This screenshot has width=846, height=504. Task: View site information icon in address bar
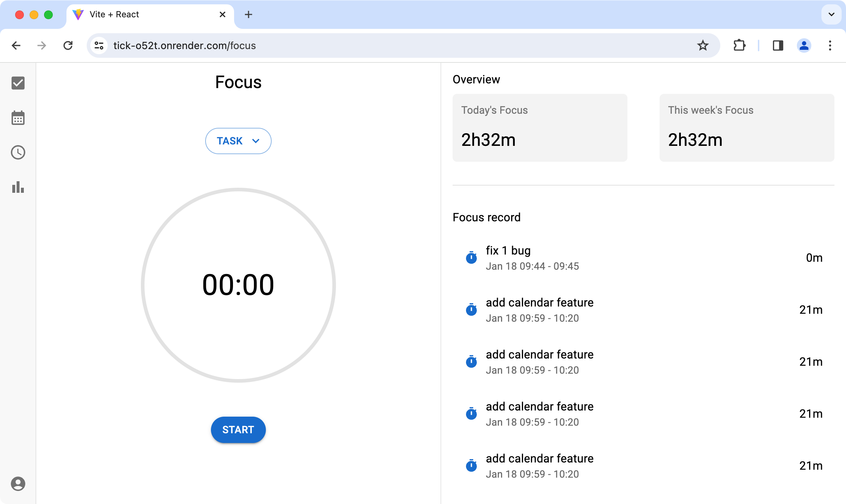(99, 45)
